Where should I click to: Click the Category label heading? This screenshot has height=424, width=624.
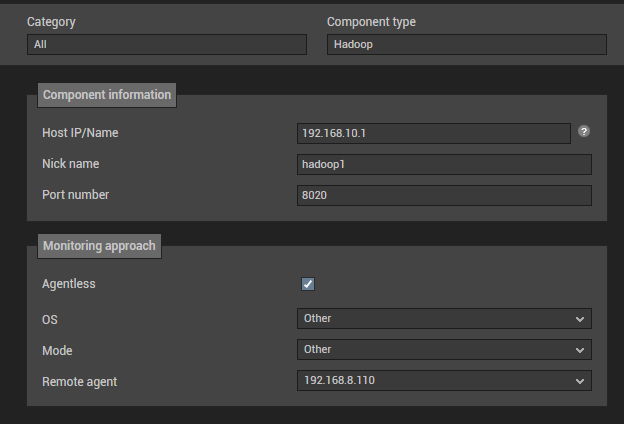(x=51, y=22)
